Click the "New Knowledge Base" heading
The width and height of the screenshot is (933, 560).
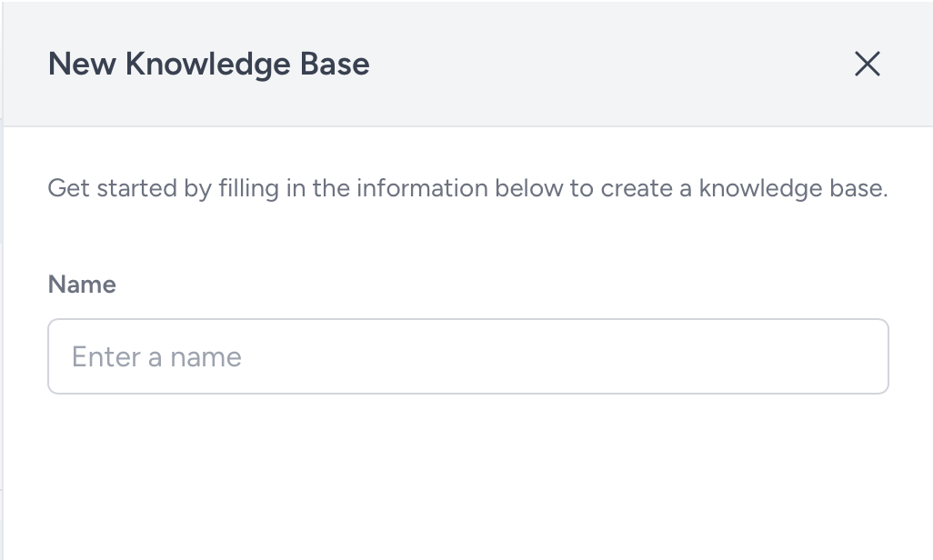(x=208, y=65)
